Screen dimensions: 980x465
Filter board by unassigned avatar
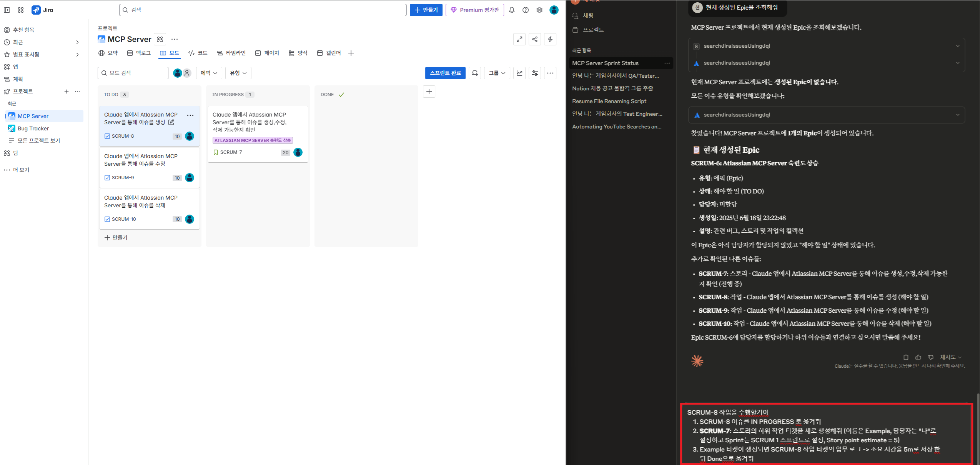[x=187, y=73]
